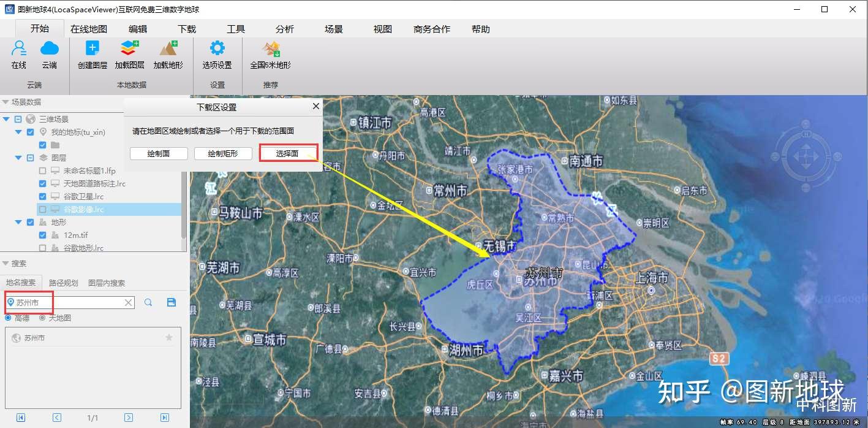This screenshot has height=428, width=868.
Task: Open the 云端 cloud icon
Action: pyautogui.click(x=50, y=48)
